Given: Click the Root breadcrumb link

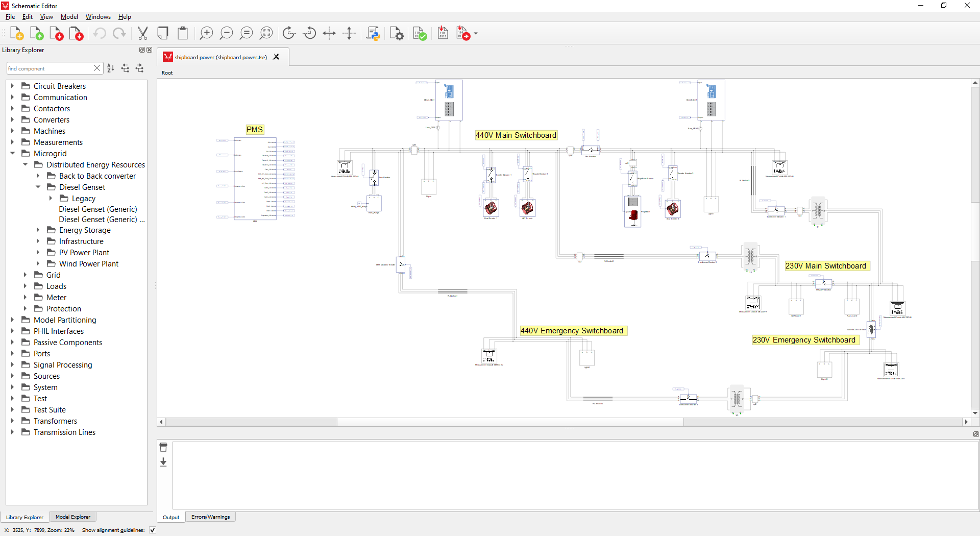Looking at the screenshot, I should 167,72.
